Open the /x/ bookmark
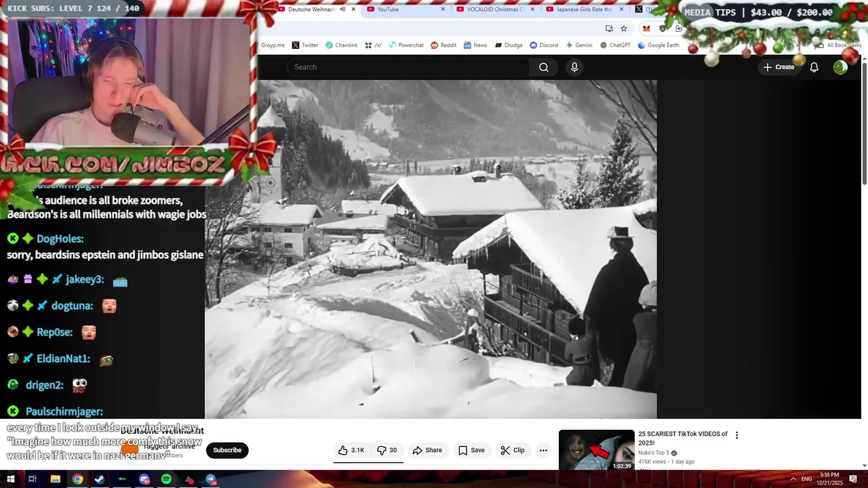 click(x=373, y=45)
